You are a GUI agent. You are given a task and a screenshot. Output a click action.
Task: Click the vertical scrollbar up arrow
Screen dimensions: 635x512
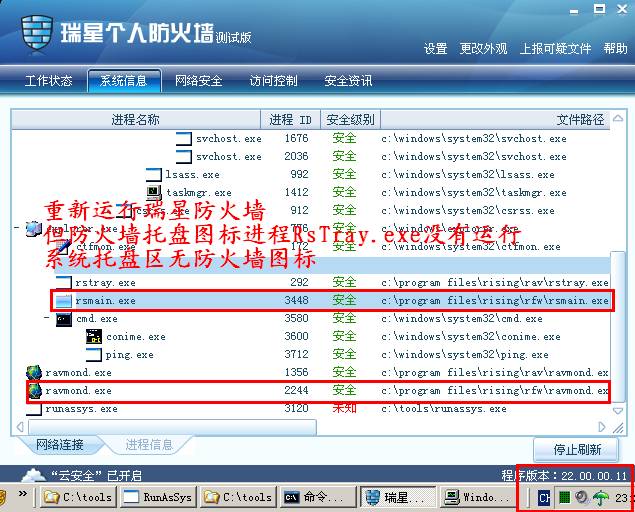tap(618, 119)
